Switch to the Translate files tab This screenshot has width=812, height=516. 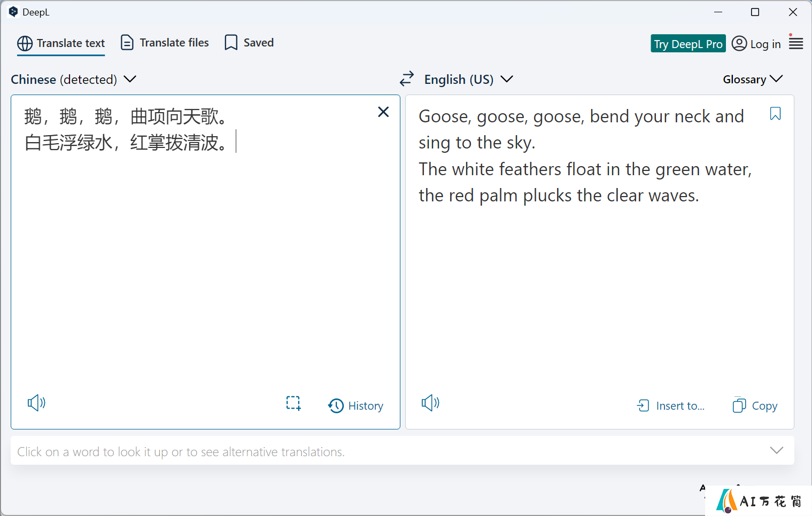pyautogui.click(x=165, y=43)
